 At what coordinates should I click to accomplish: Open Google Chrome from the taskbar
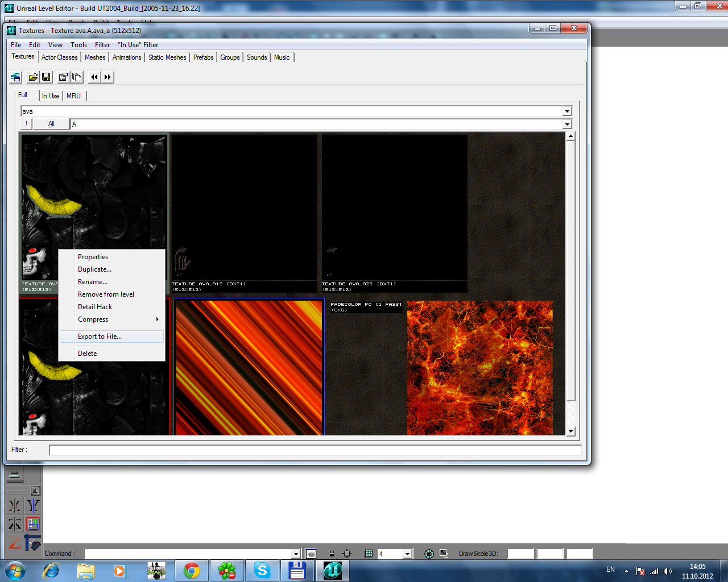pos(191,571)
